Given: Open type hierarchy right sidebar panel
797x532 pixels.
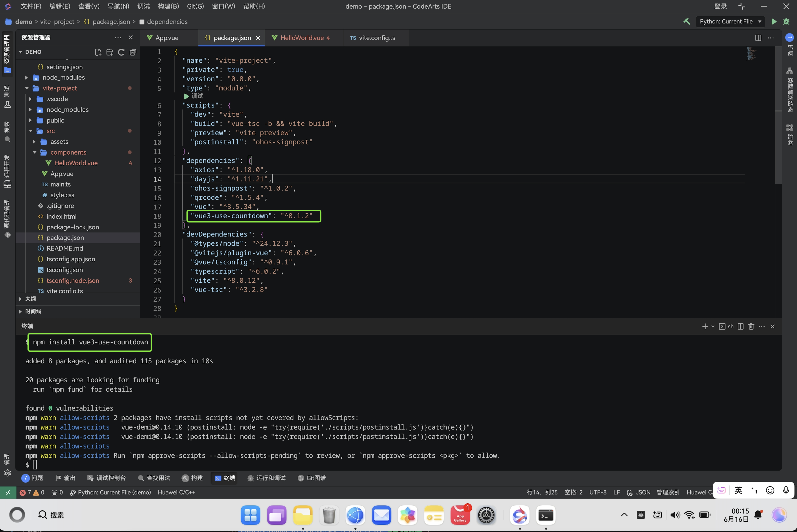Looking at the screenshot, I should 790,90.
